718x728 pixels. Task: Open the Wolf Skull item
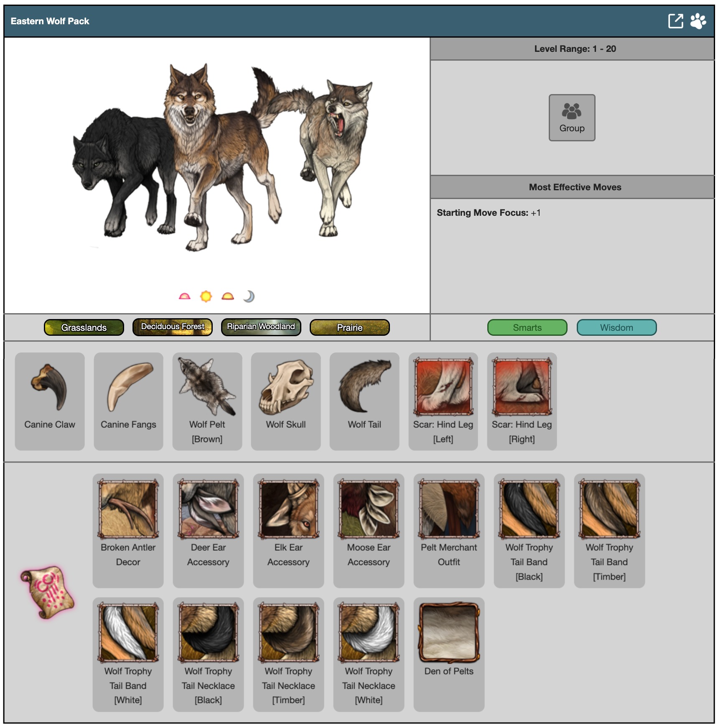(286, 401)
